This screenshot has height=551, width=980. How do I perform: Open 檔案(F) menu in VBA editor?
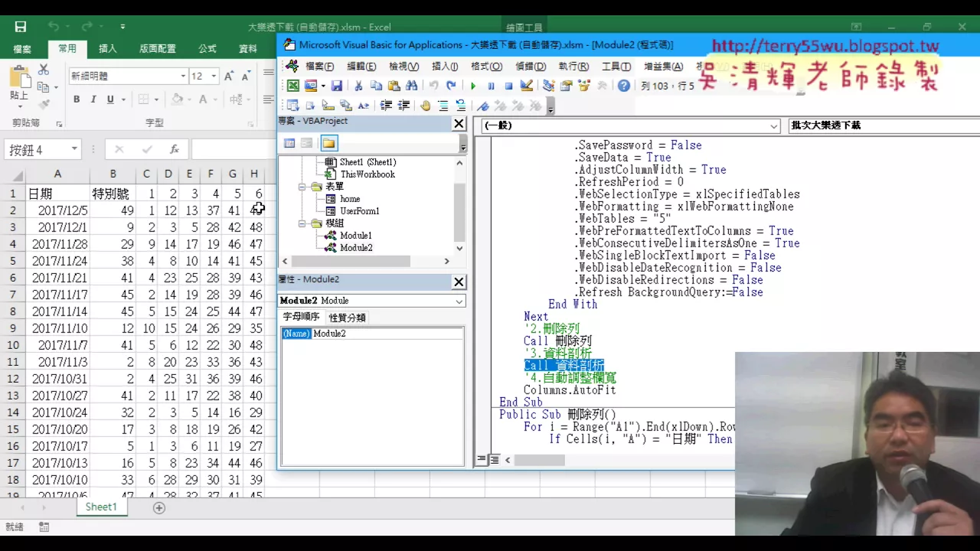click(320, 67)
